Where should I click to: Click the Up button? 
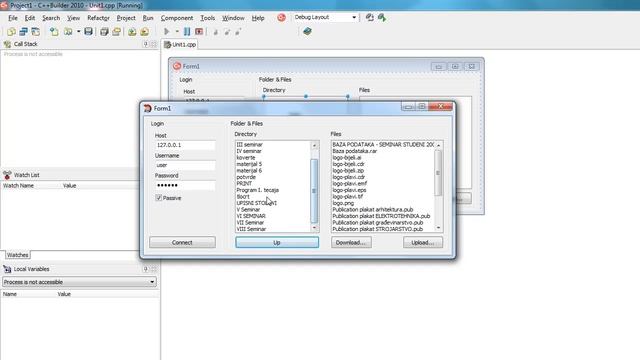click(x=277, y=242)
